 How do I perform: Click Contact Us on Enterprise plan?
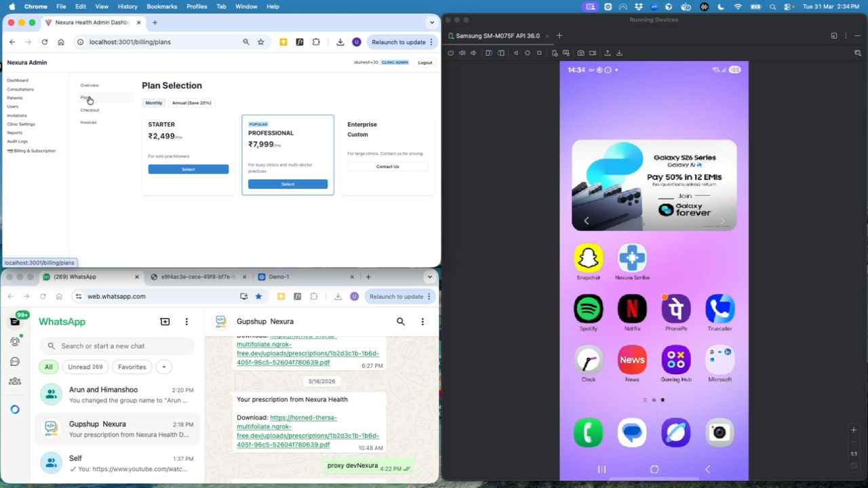[x=388, y=167]
